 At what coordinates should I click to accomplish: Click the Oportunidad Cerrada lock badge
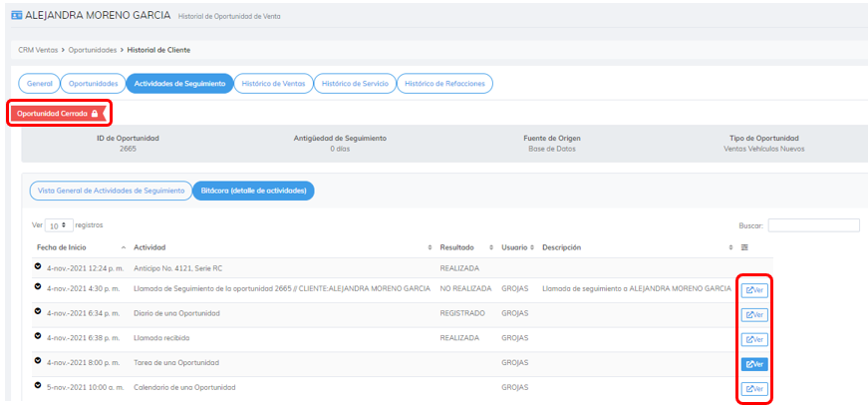[58, 114]
